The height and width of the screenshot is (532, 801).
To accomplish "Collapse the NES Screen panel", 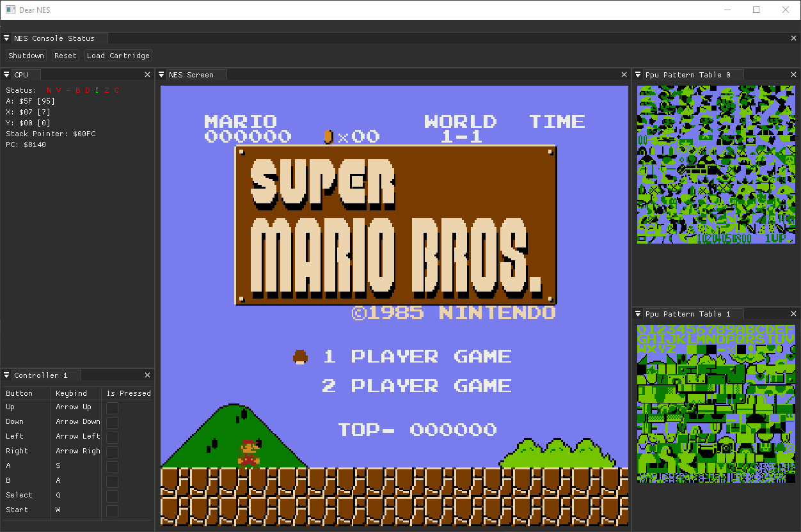I will pyautogui.click(x=162, y=75).
